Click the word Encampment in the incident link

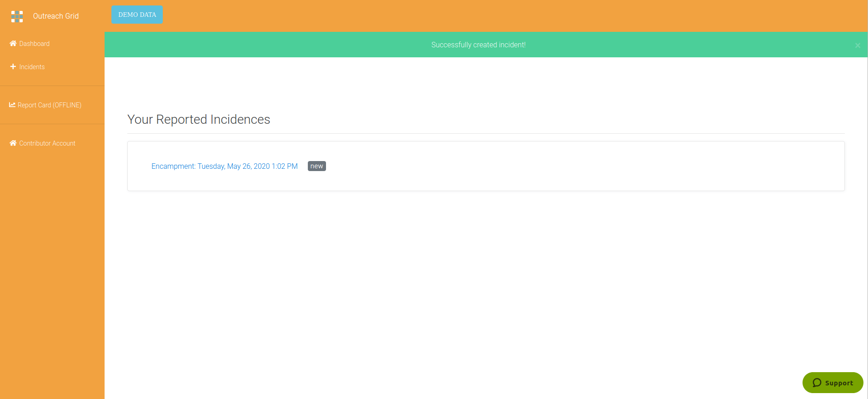(x=173, y=167)
